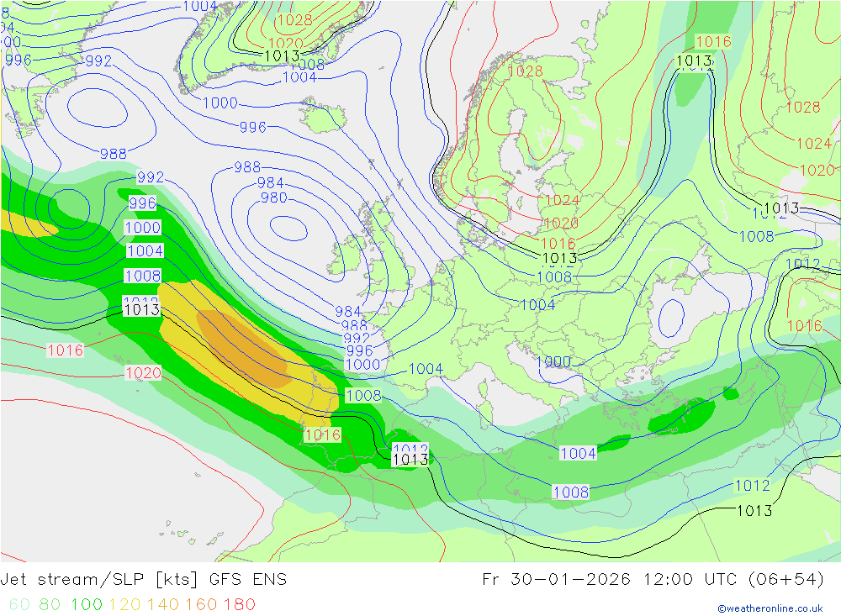Click the 980 isobar label
This screenshot has height=616, width=841.
click(273, 197)
